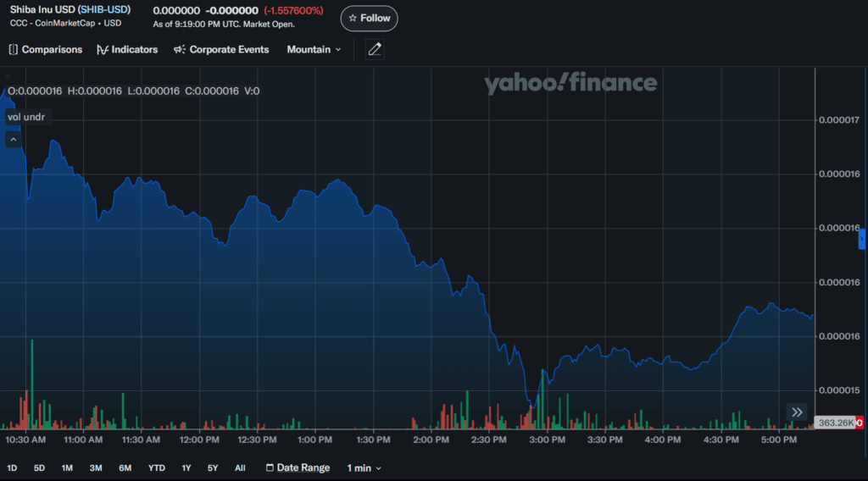The height and width of the screenshot is (481, 868).
Task: Click the blue side panel handle
Action: coord(862,239)
